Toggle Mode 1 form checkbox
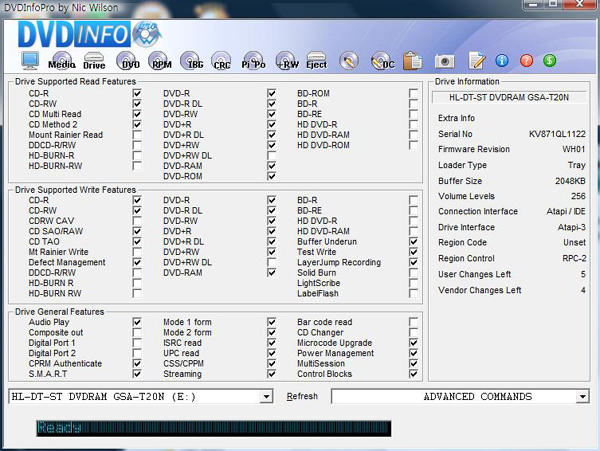 271,322
